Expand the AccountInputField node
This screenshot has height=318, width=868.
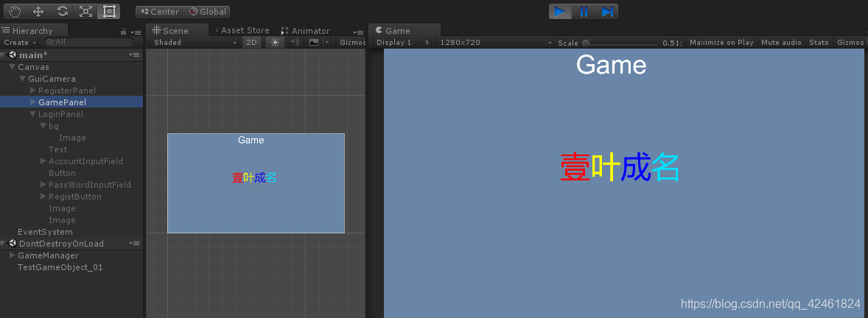point(43,161)
